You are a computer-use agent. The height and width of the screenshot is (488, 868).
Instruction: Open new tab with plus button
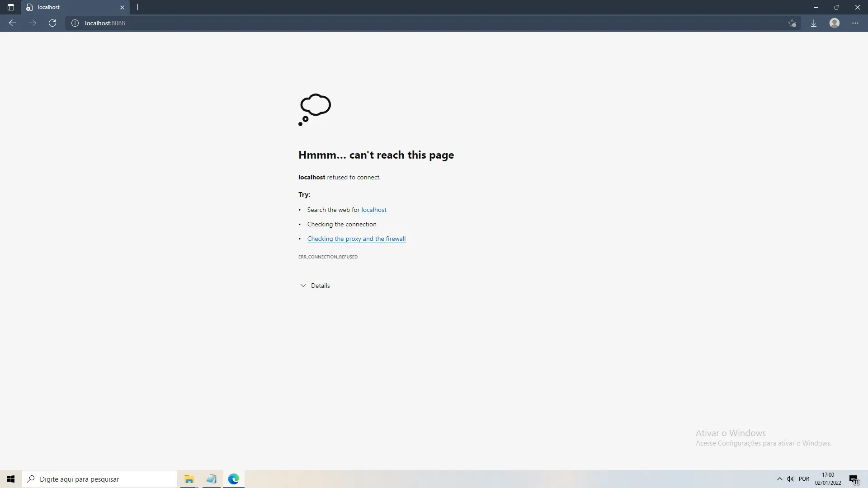138,7
